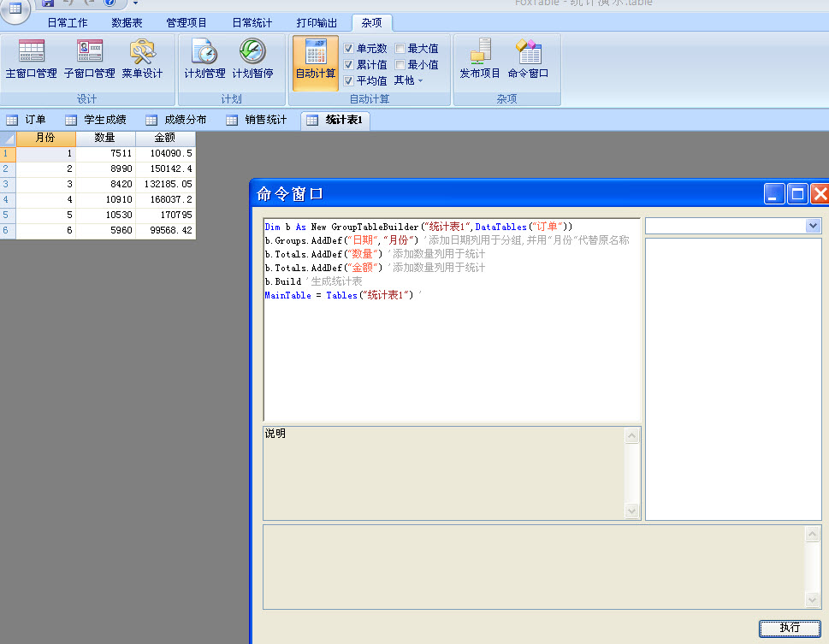The width and height of the screenshot is (829, 644).
Task: Click the help icon in quick access toolbar
Action: [110, 3]
